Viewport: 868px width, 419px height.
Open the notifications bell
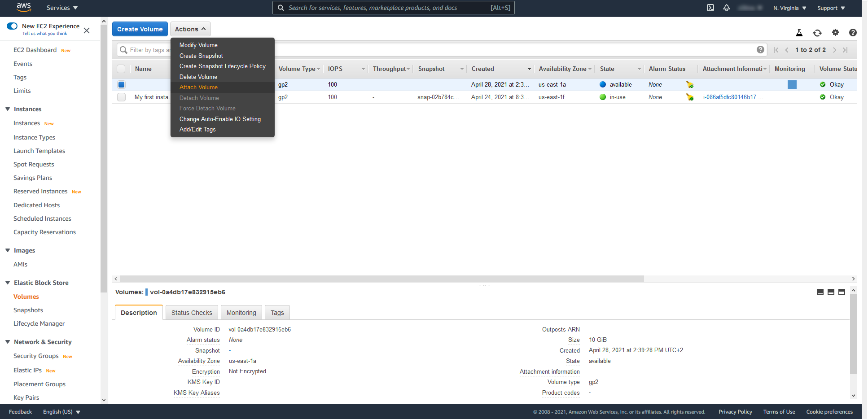[x=727, y=8]
